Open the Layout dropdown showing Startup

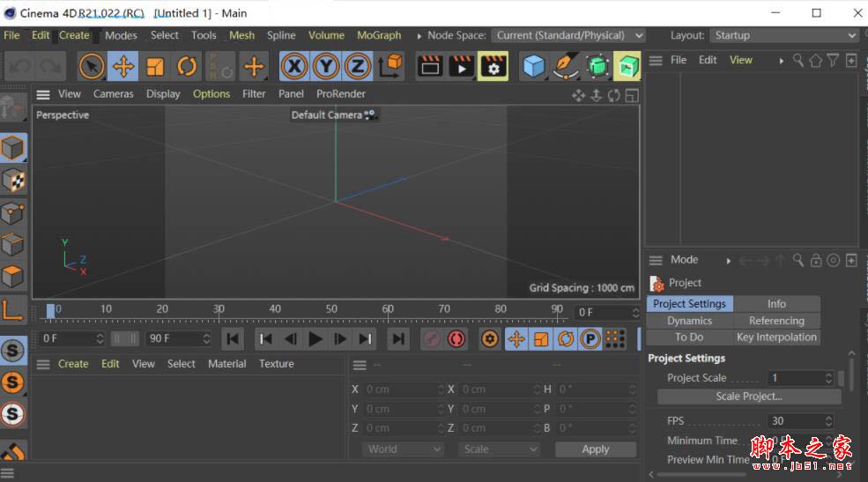pyautogui.click(x=784, y=35)
